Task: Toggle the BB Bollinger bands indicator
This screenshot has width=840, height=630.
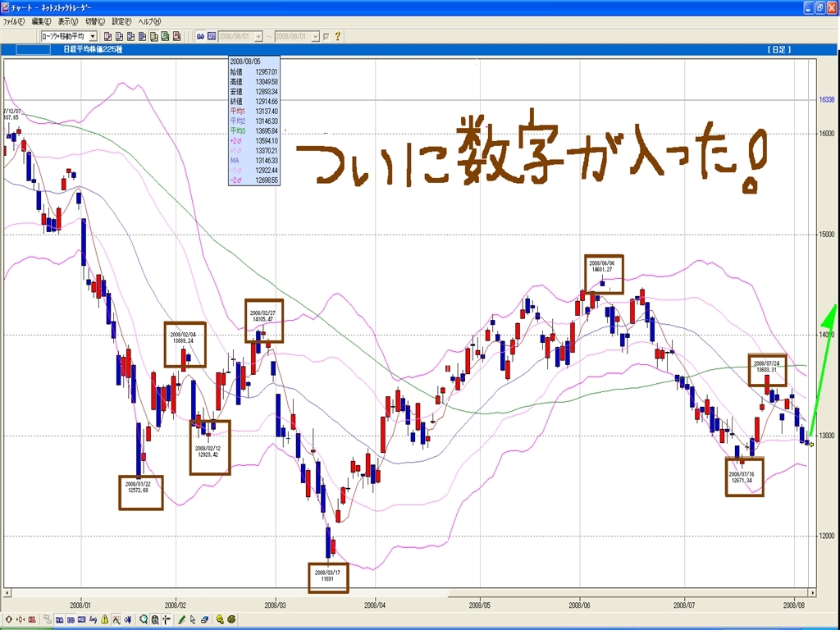Action: coord(71,620)
